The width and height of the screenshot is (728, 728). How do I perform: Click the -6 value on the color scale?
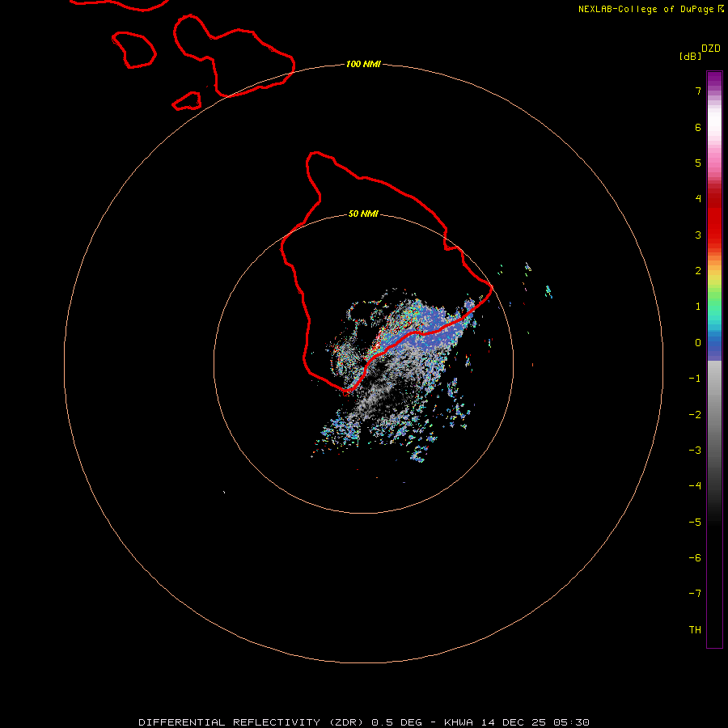(695, 558)
